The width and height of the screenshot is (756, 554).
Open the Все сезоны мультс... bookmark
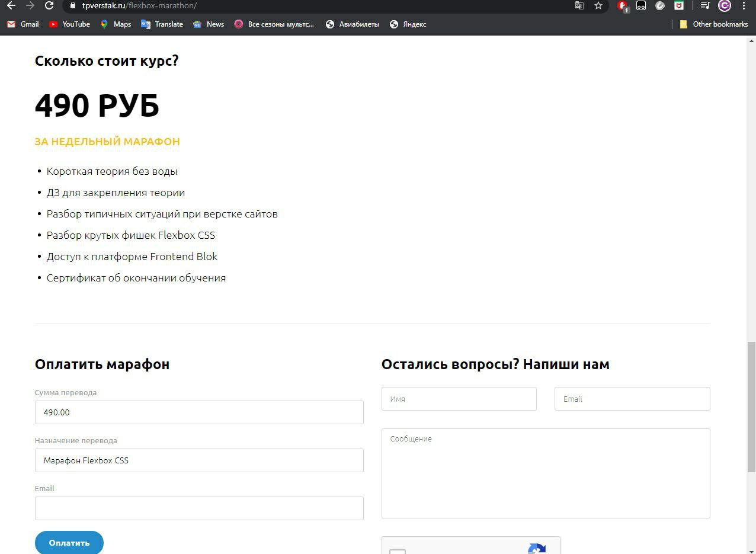tap(274, 24)
